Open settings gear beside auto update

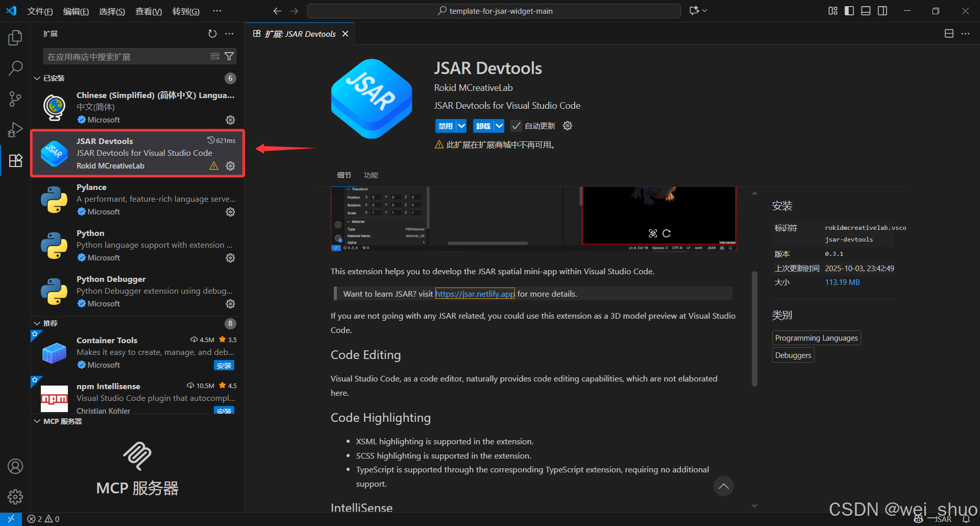tap(568, 126)
